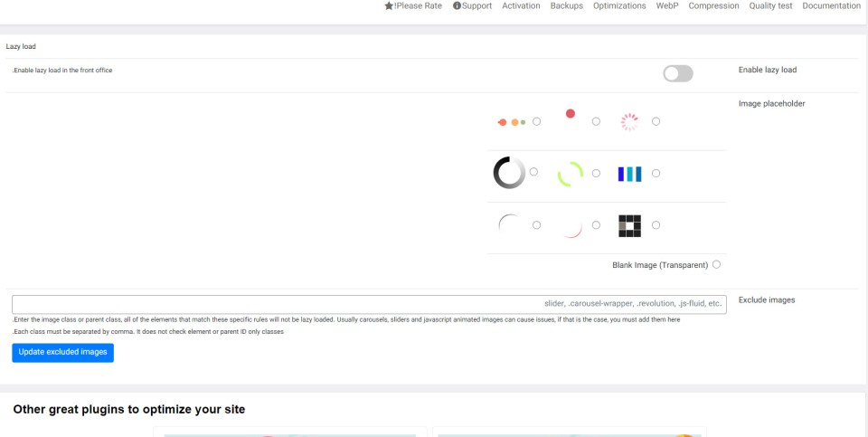The width and height of the screenshot is (868, 437).
Task: Click the pink dashed spinner icon
Action: [x=629, y=122]
